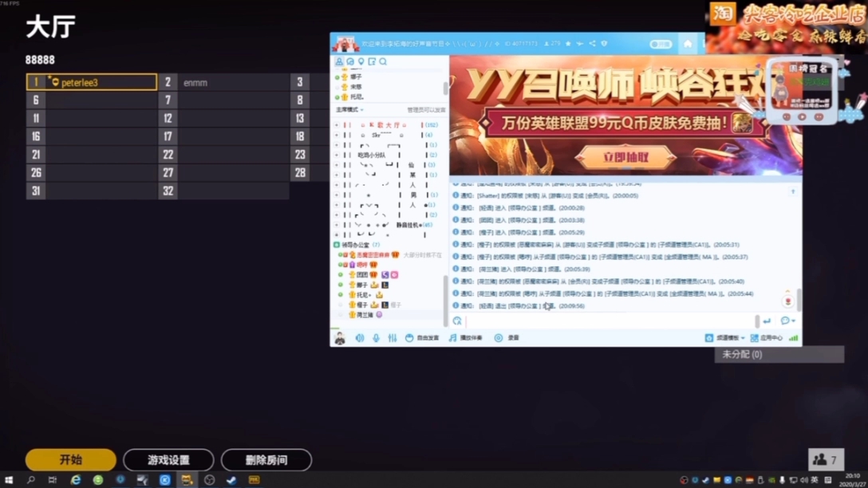Click the green signal strength icon in YY
The height and width of the screenshot is (488, 868).
(793, 337)
